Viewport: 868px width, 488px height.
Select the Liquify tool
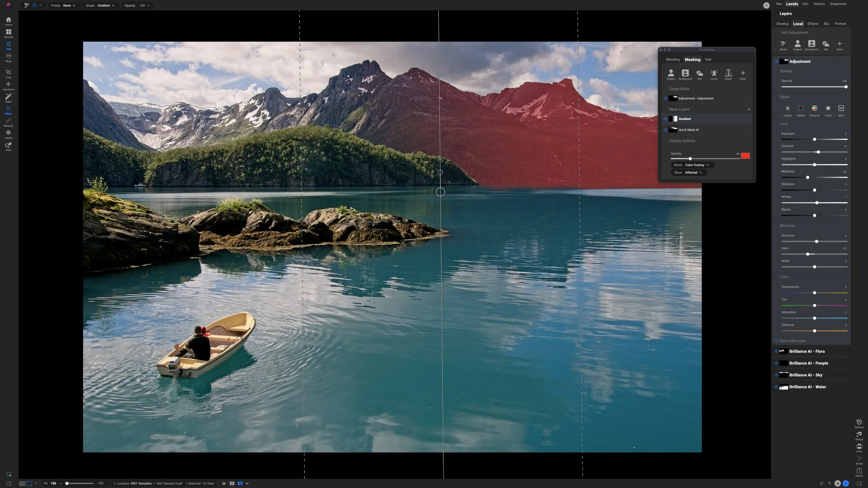tap(8, 134)
